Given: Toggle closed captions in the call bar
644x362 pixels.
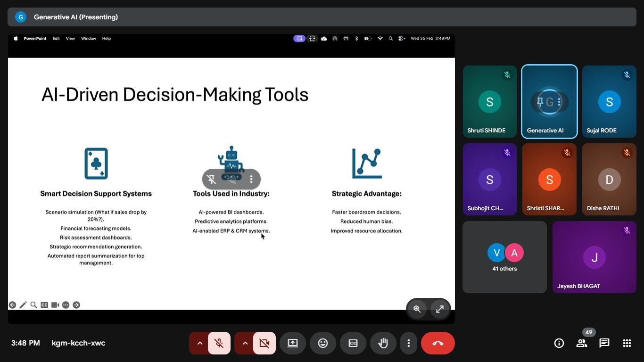Looking at the screenshot, I should tap(353, 343).
